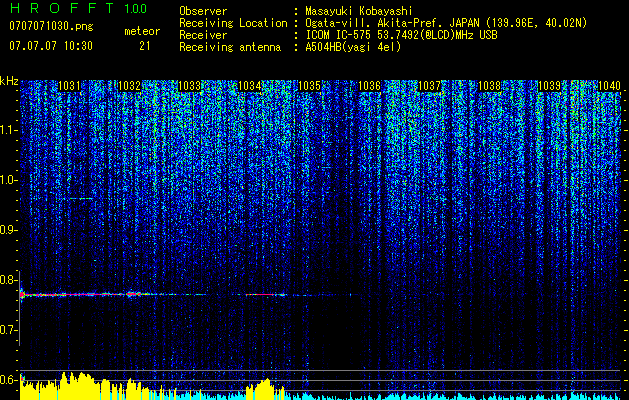Click the meteor count value 21
Viewport: 629px width, 400px height.
(145, 46)
